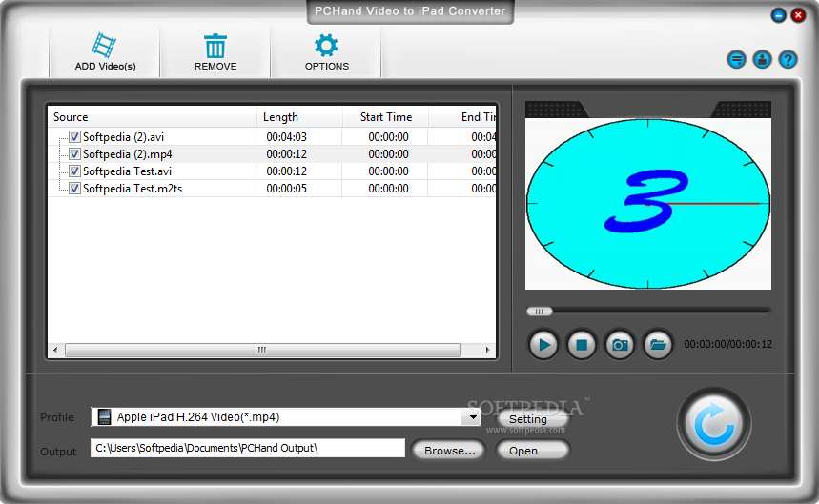Uncheck Softpedia (2).avi checkbox
The height and width of the screenshot is (504, 819).
pos(74,136)
